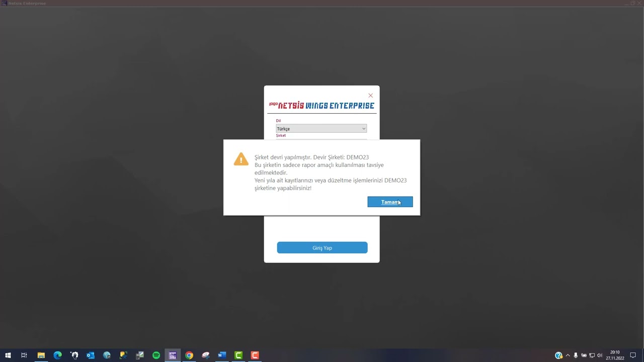Click the blue help question mark tray icon
Viewport: 644px width, 362px height.
tap(558, 355)
